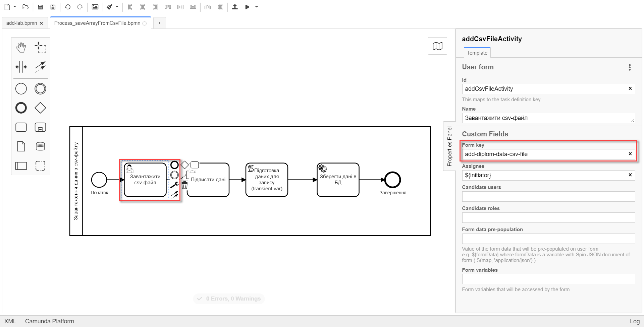Toggle the minimap map button
This screenshot has height=327, width=644.
click(x=437, y=46)
